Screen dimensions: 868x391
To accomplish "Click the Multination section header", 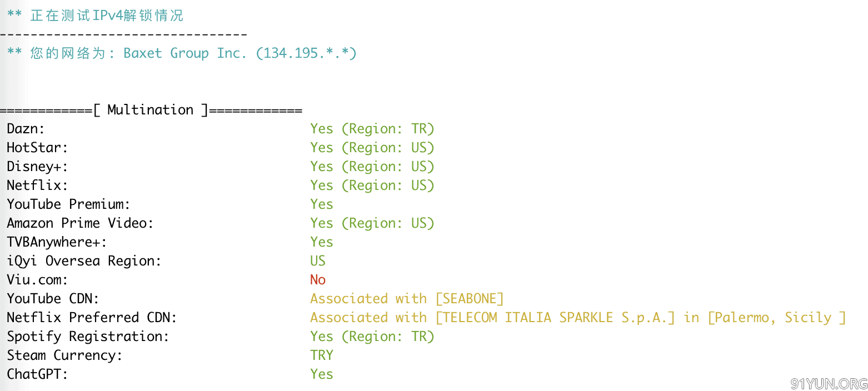I will tap(151, 110).
